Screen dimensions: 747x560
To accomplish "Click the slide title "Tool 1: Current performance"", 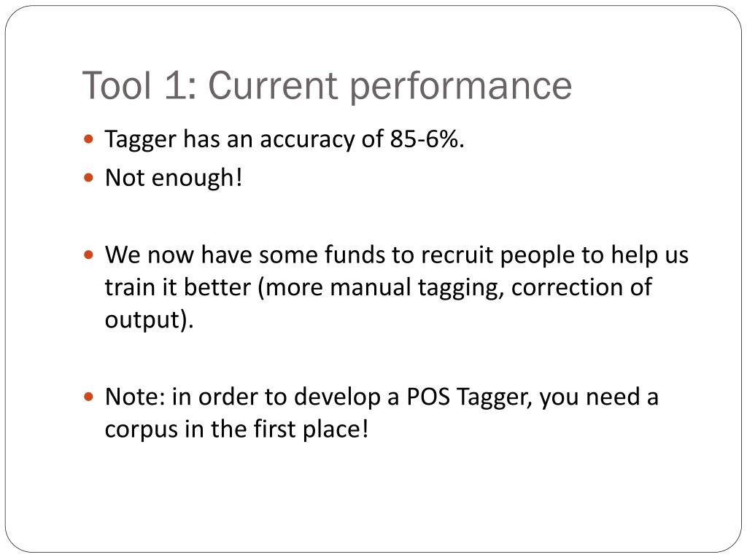I will 327,86.
